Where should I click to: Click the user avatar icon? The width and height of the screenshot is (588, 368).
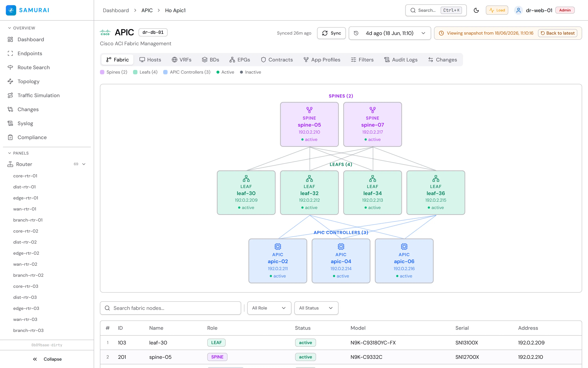pyautogui.click(x=519, y=10)
